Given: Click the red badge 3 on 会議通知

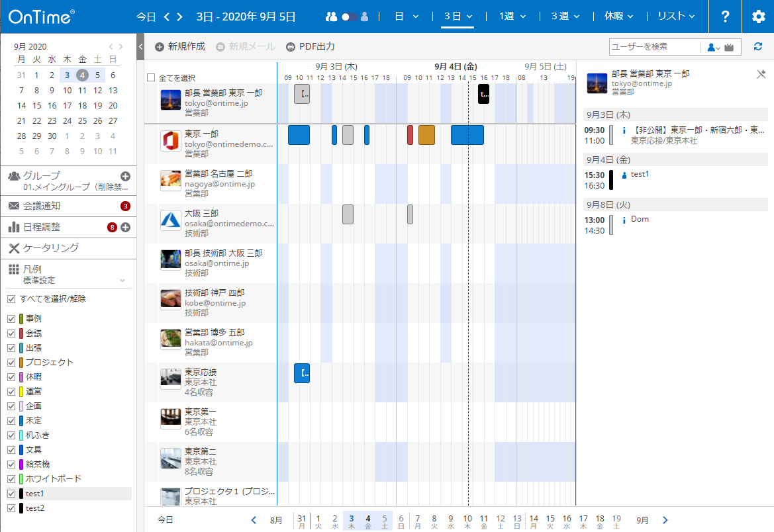Looking at the screenshot, I should [x=125, y=206].
